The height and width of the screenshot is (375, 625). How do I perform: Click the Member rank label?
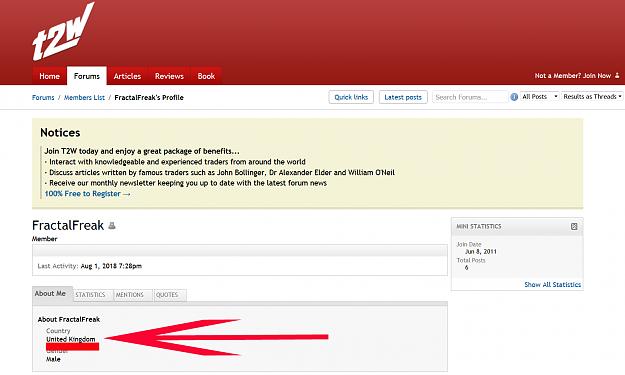(45, 239)
